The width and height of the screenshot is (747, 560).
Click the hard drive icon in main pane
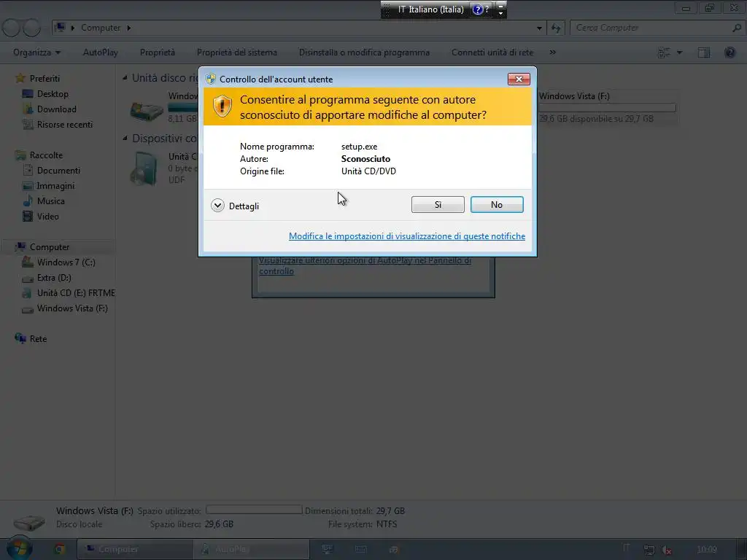click(146, 111)
